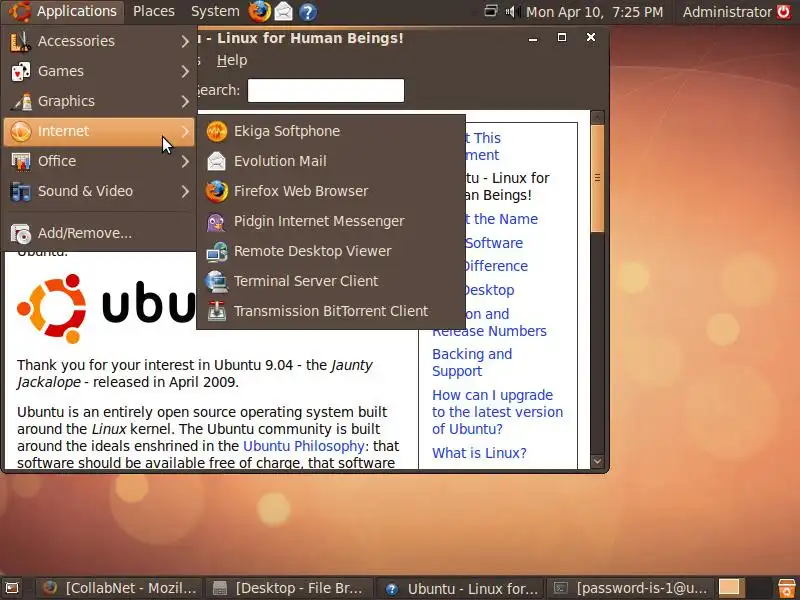Open the Games submenu
The height and width of the screenshot is (600, 800).
pos(99,71)
